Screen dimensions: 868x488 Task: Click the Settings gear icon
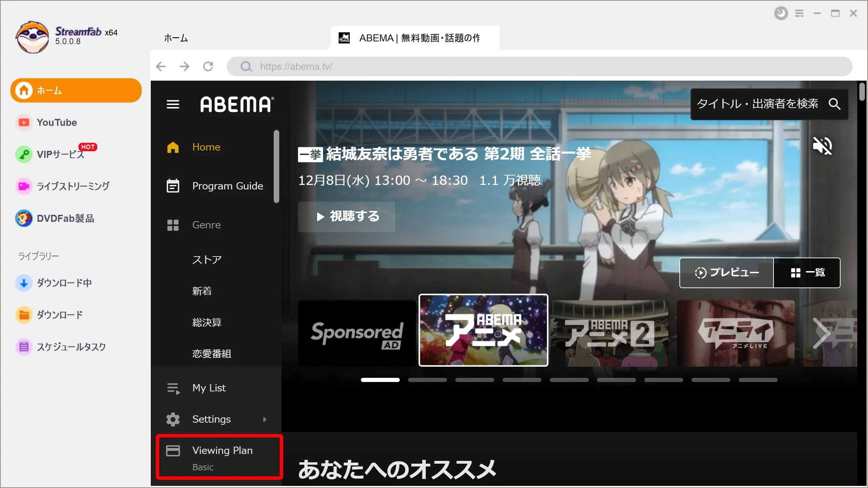(173, 420)
